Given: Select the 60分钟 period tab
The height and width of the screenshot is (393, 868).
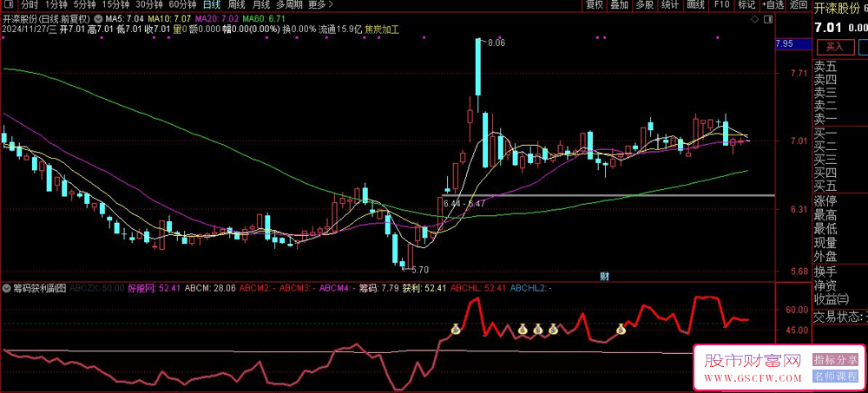Looking at the screenshot, I should [x=182, y=5].
